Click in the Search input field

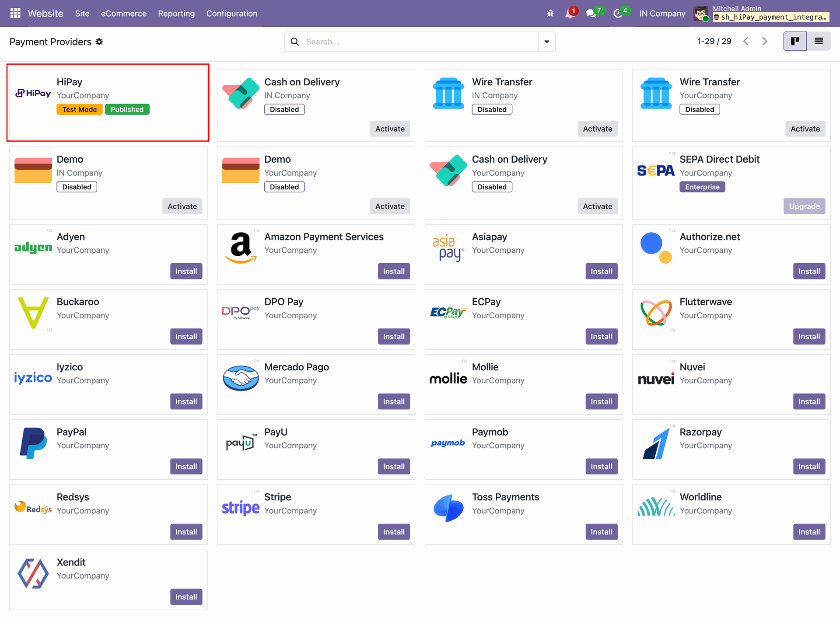[420, 42]
